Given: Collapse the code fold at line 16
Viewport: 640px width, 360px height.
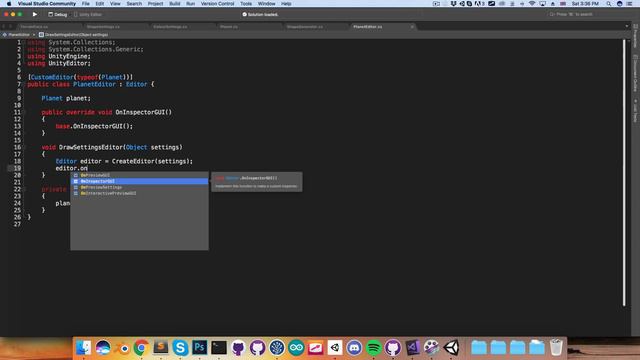Looking at the screenshot, I should [24, 147].
